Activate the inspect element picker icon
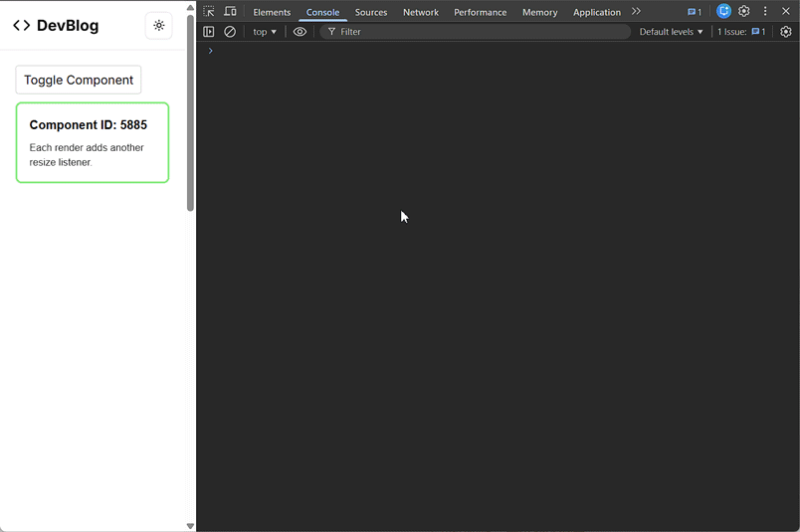The image size is (800, 532). tap(209, 12)
